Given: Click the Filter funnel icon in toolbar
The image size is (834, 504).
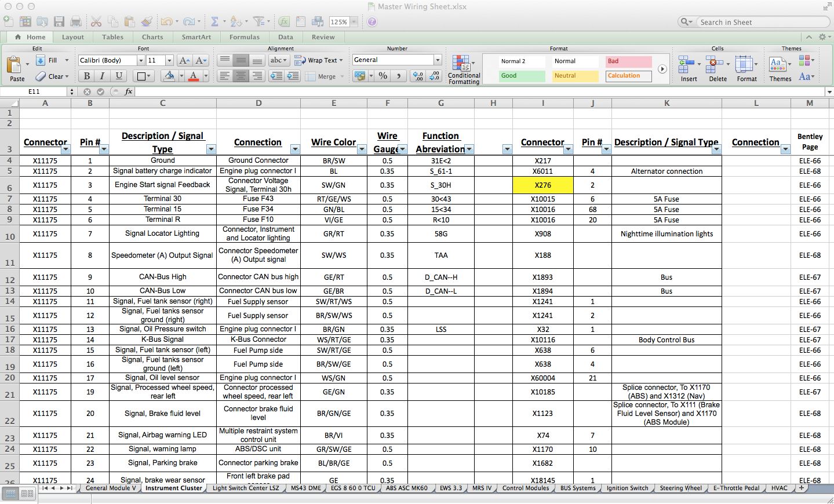Looking at the screenshot, I should click(258, 21).
